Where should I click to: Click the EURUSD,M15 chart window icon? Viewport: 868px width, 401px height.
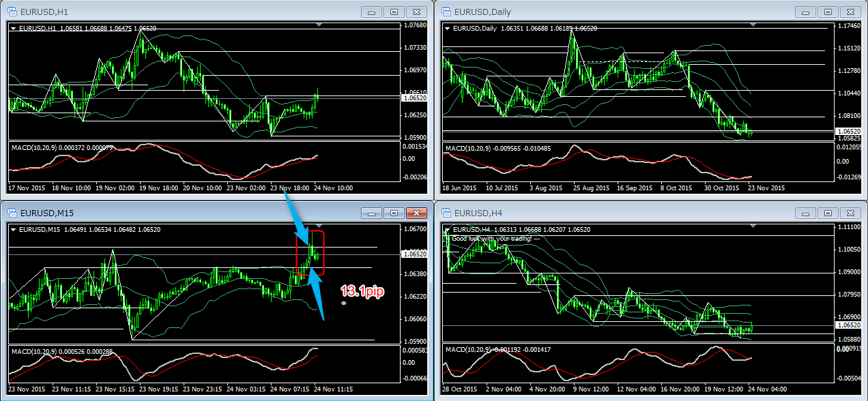pyautogui.click(x=12, y=213)
